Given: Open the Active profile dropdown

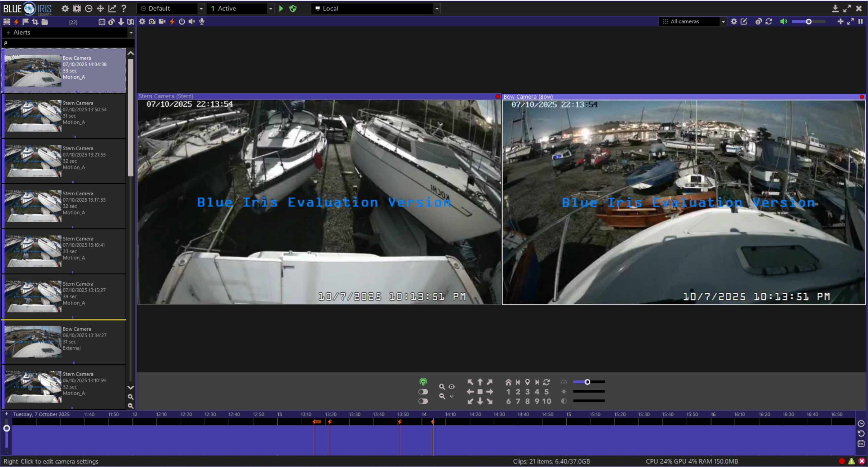Looking at the screenshot, I should pos(270,8).
